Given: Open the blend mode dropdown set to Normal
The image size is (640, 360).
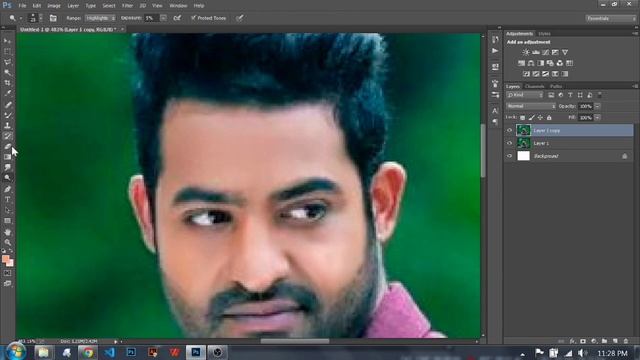Looking at the screenshot, I should click(531, 106).
